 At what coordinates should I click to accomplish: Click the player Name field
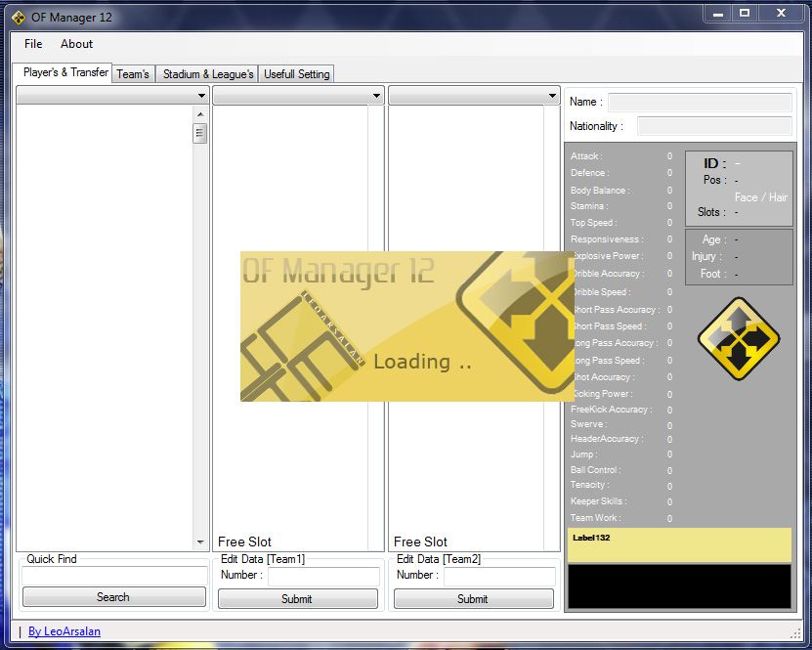700,102
